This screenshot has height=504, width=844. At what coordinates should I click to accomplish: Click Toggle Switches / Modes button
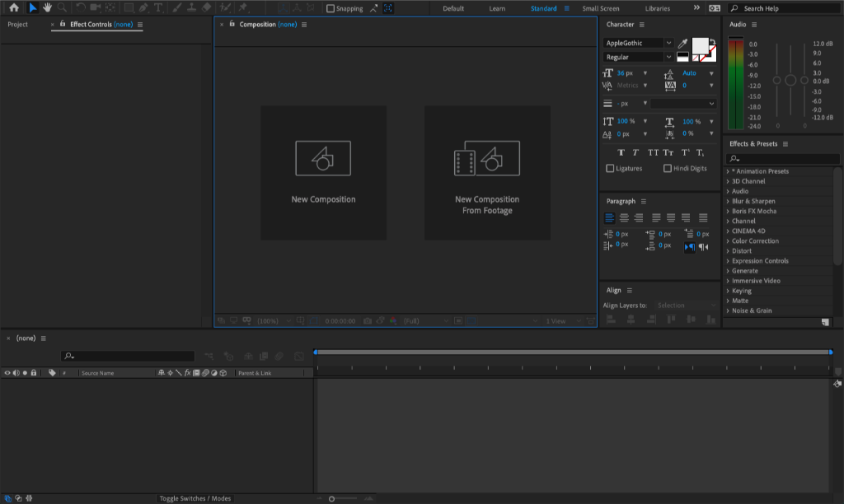[x=195, y=498]
